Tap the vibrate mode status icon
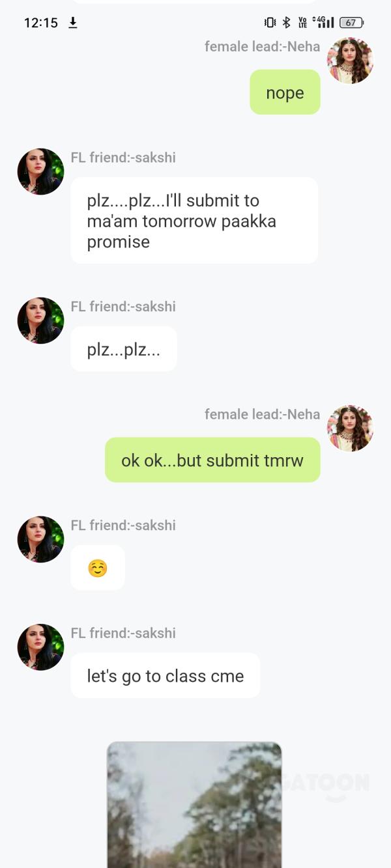 (x=270, y=23)
